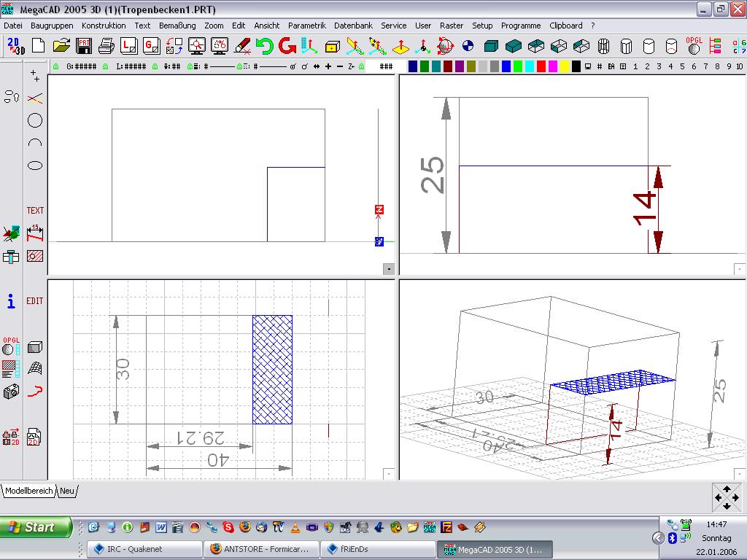Pick the red color swatch
747x560 pixels.
pyautogui.click(x=541, y=66)
